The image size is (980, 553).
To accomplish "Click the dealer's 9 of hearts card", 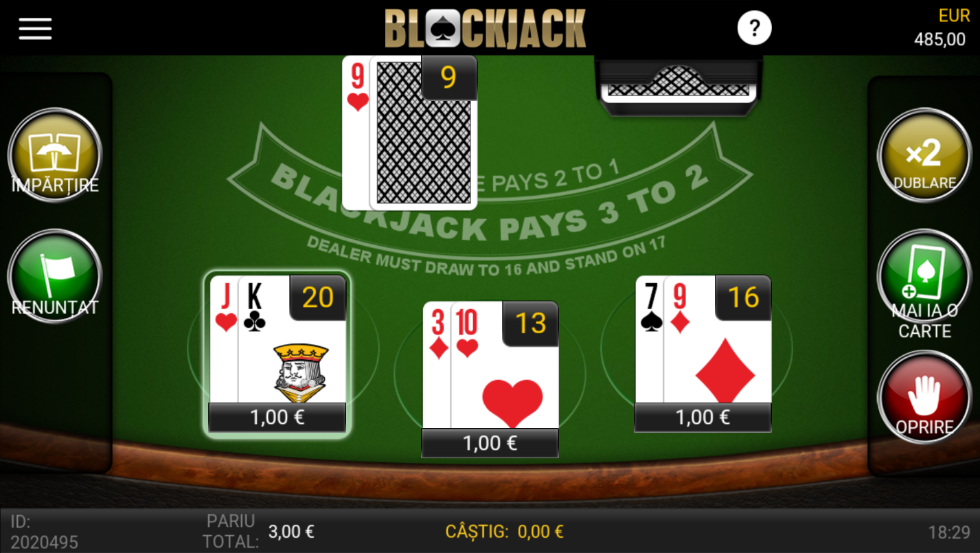I will (356, 133).
